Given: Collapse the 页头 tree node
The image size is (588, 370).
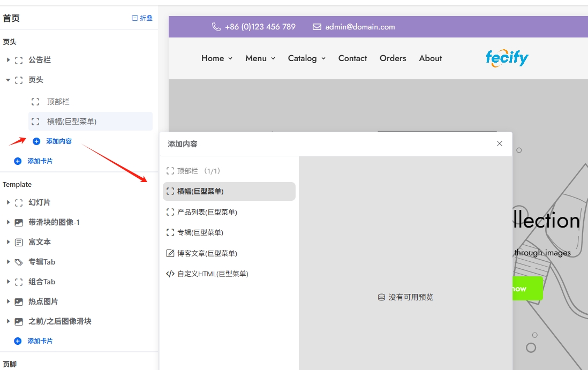Looking at the screenshot, I should pyautogui.click(x=9, y=80).
